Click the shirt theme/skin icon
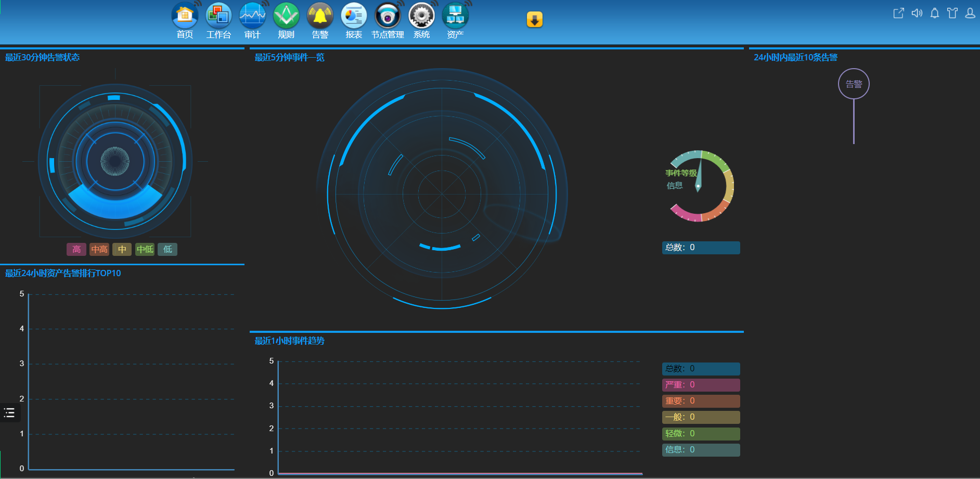 pyautogui.click(x=952, y=13)
